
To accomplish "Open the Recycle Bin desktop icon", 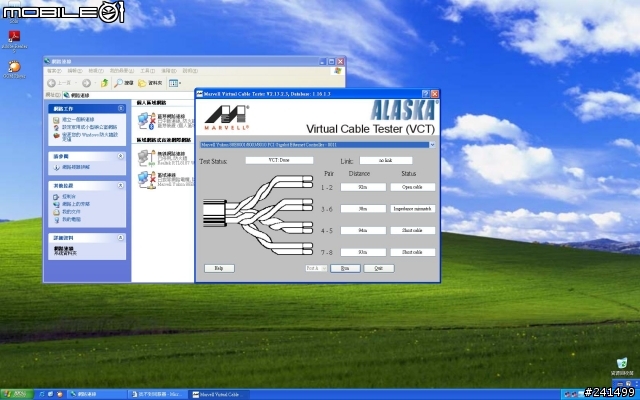I will click(622, 366).
